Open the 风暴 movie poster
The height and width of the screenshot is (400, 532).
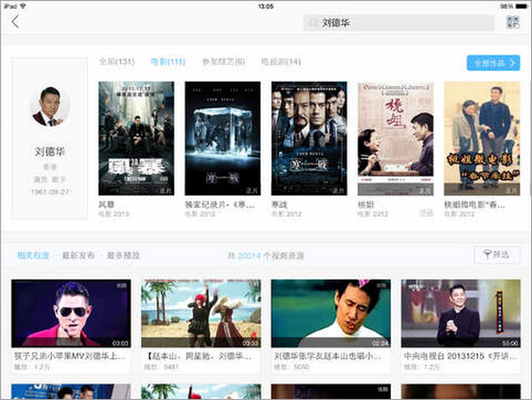pos(137,138)
